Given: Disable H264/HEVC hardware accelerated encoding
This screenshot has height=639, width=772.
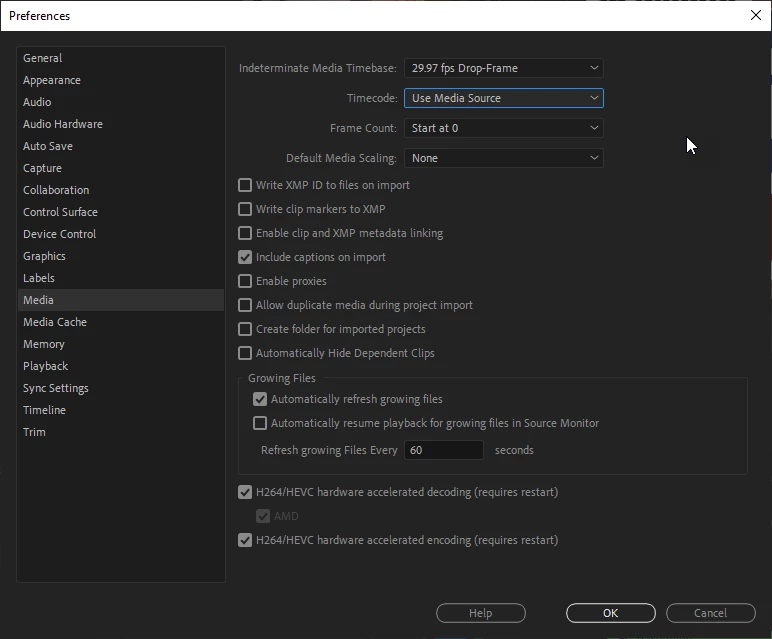Looking at the screenshot, I should click(245, 540).
